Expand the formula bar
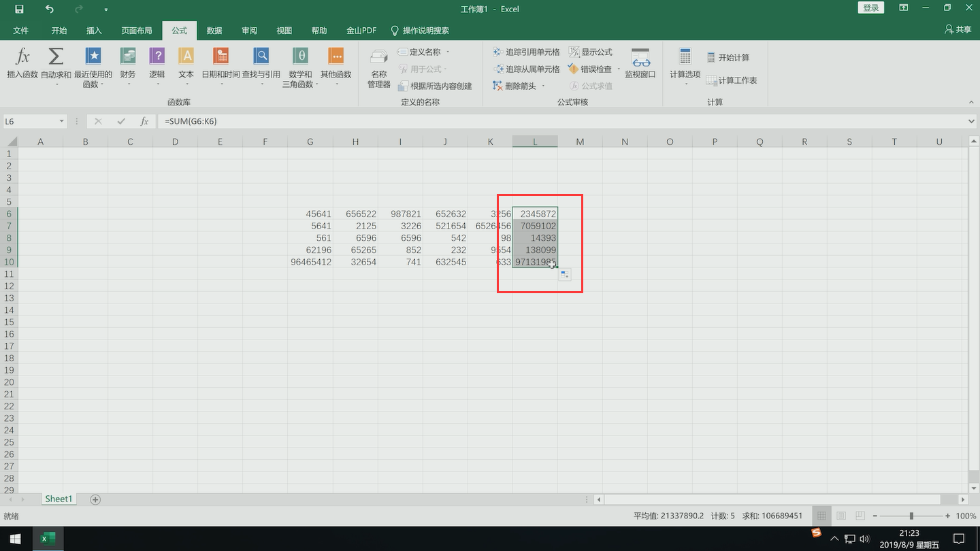The image size is (980, 551). (971, 121)
